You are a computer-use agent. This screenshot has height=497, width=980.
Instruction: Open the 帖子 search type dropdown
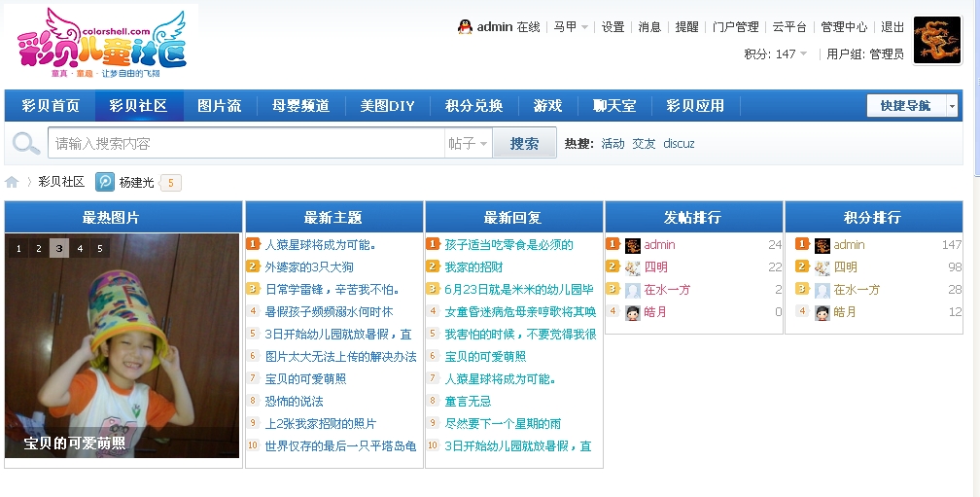468,143
